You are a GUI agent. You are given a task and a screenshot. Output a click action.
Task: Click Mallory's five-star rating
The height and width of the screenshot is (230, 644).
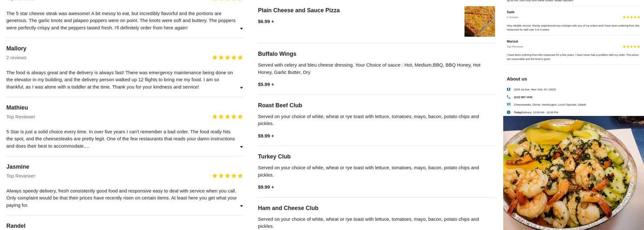[x=227, y=57]
